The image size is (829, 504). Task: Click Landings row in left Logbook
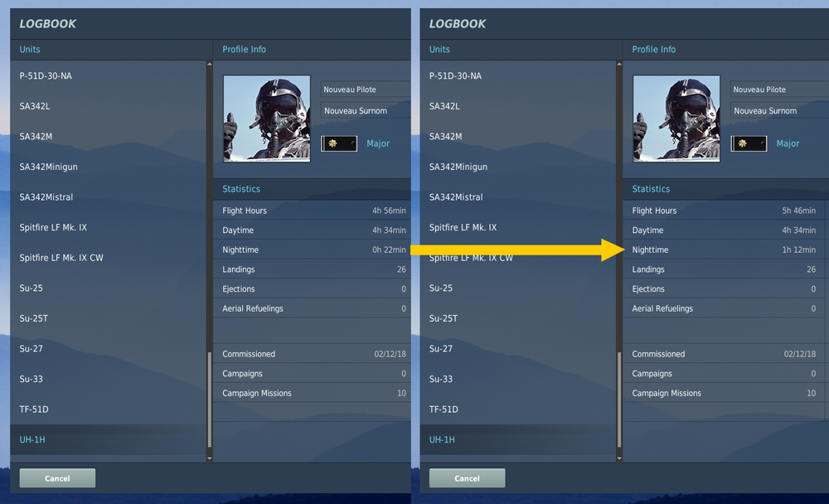tap(313, 269)
